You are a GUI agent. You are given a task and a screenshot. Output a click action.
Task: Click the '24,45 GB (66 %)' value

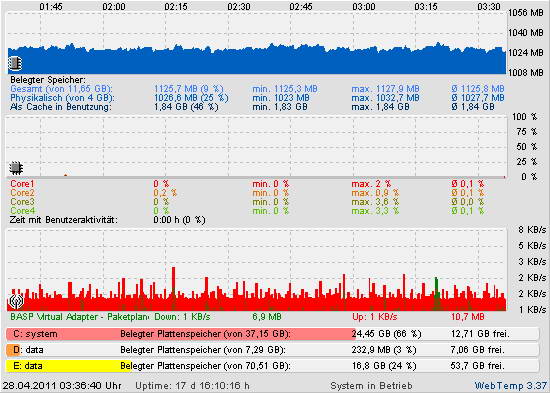[386, 334]
